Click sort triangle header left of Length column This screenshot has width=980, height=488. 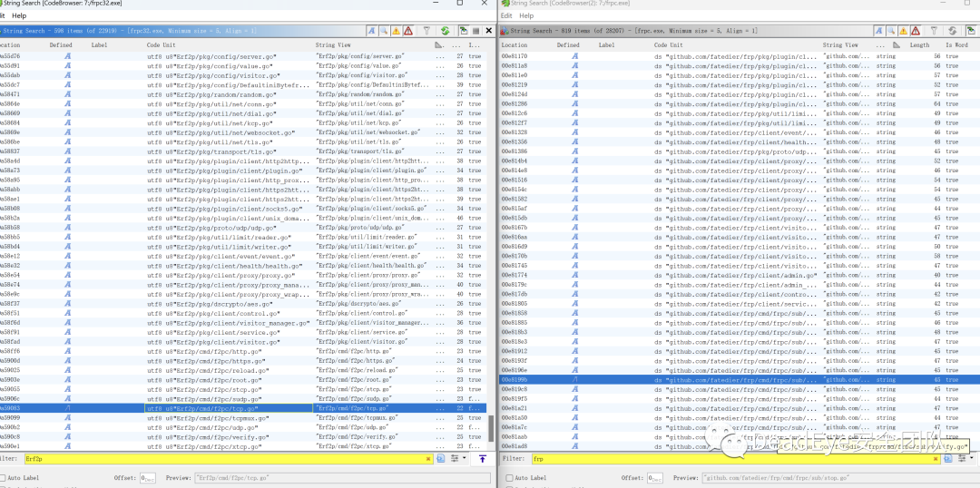897,45
